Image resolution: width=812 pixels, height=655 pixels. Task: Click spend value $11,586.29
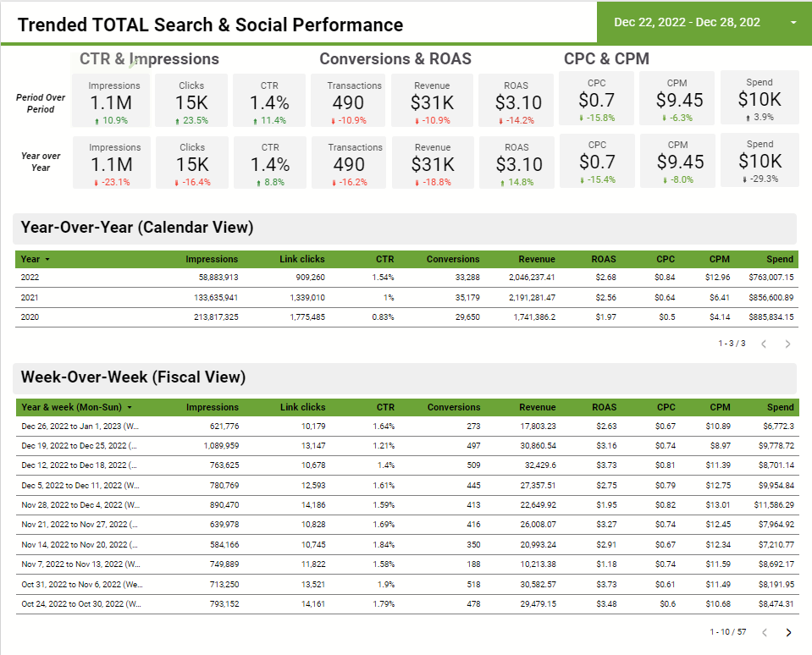774,505
